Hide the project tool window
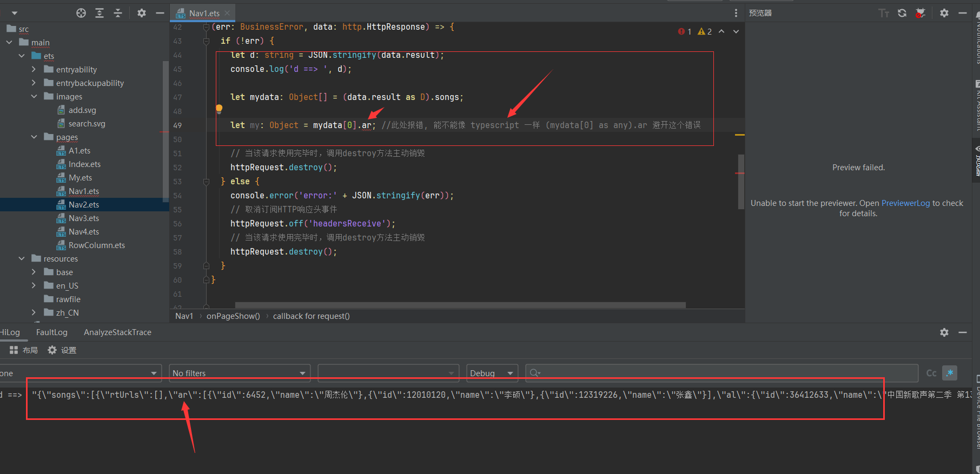The height and width of the screenshot is (474, 980). [x=160, y=13]
